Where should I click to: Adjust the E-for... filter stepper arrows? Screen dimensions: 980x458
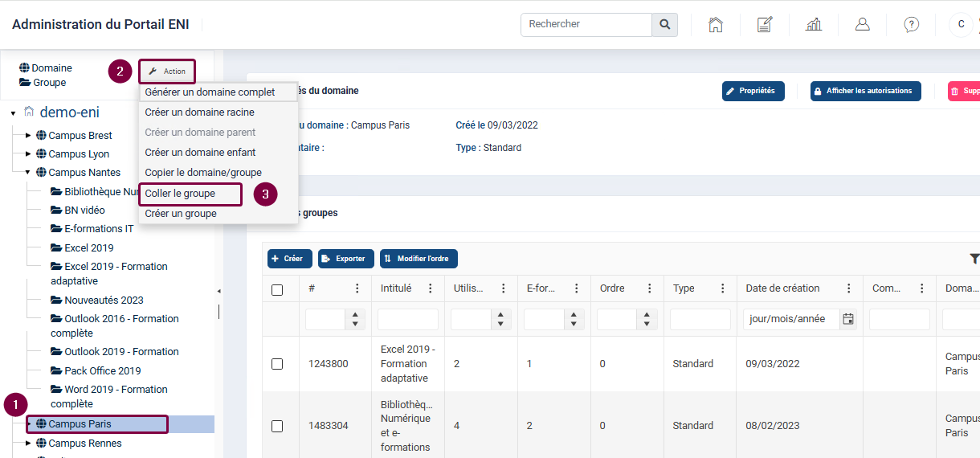574,319
